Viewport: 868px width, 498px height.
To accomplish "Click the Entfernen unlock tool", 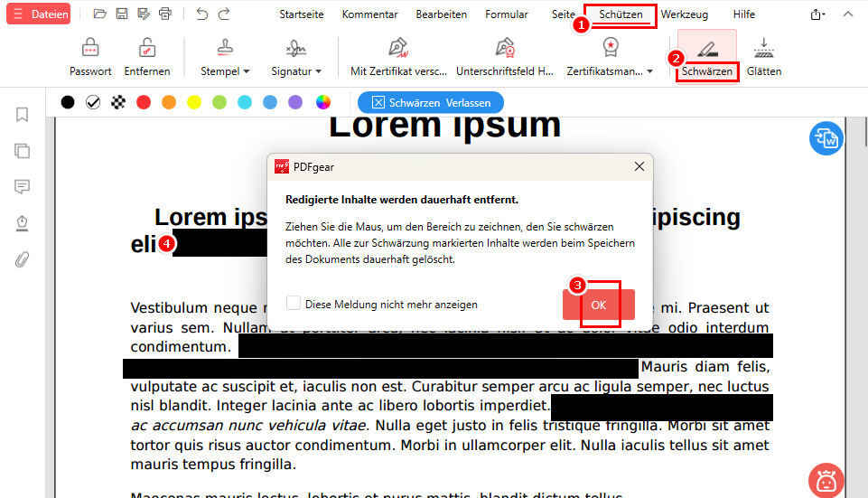I will click(146, 57).
